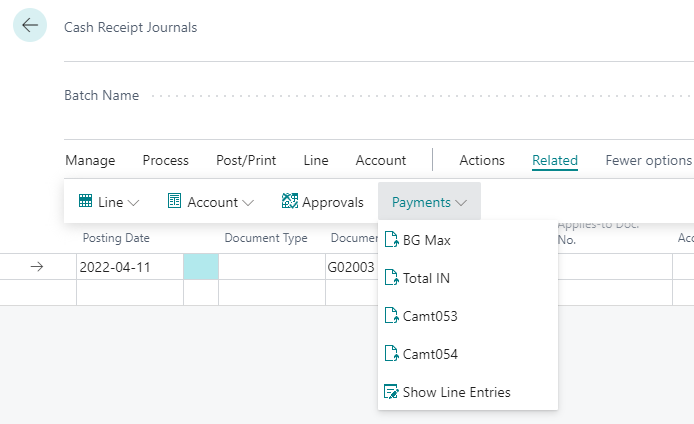
Task: Open the Manage menu
Action: click(x=90, y=160)
